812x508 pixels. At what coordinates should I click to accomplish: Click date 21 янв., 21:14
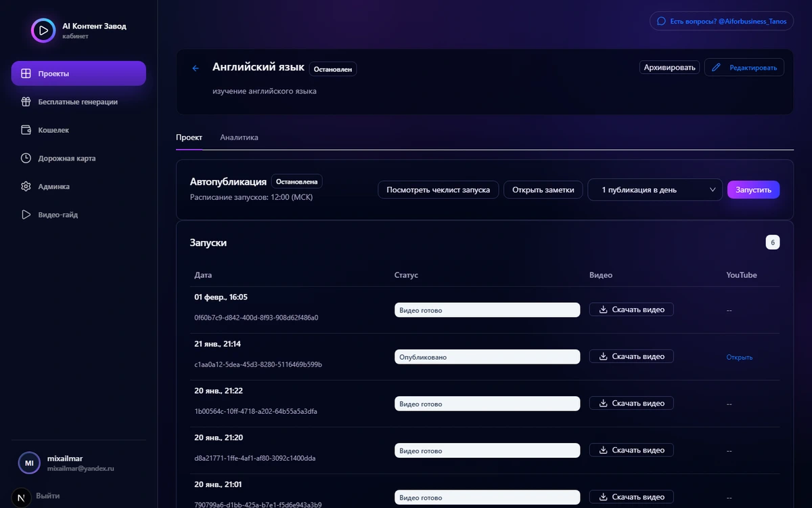[218, 344]
